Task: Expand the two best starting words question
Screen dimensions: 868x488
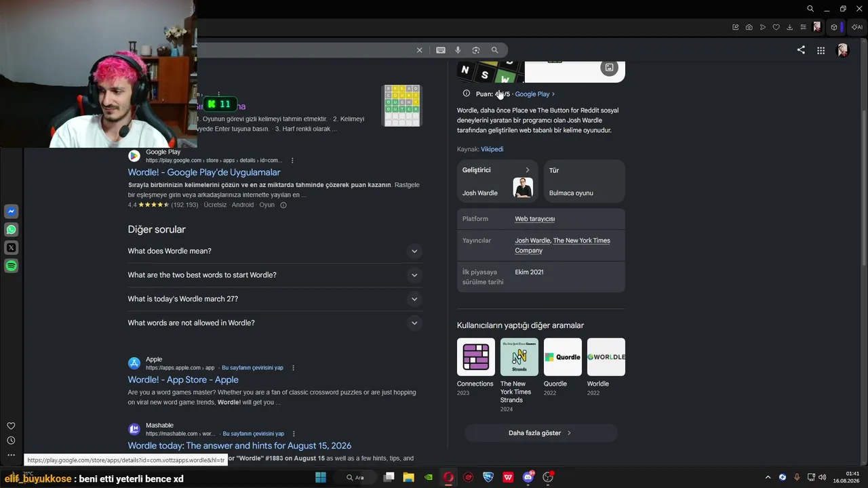Action: click(275, 275)
